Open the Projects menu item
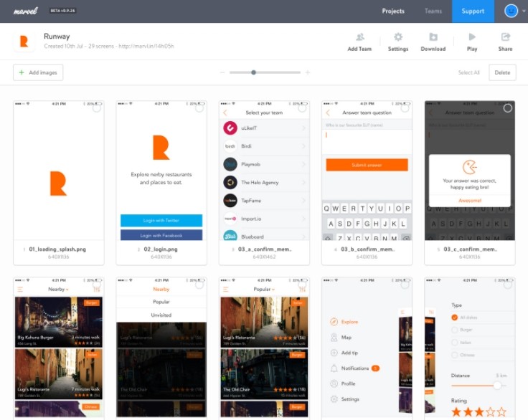The image size is (528, 420). point(393,11)
